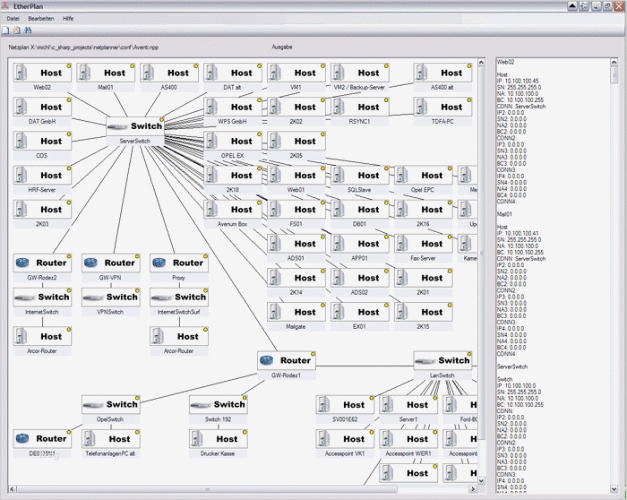This screenshot has width=627, height=500.
Task: Click the diagram's vertical scrollbar down arrow
Action: pos(481,481)
